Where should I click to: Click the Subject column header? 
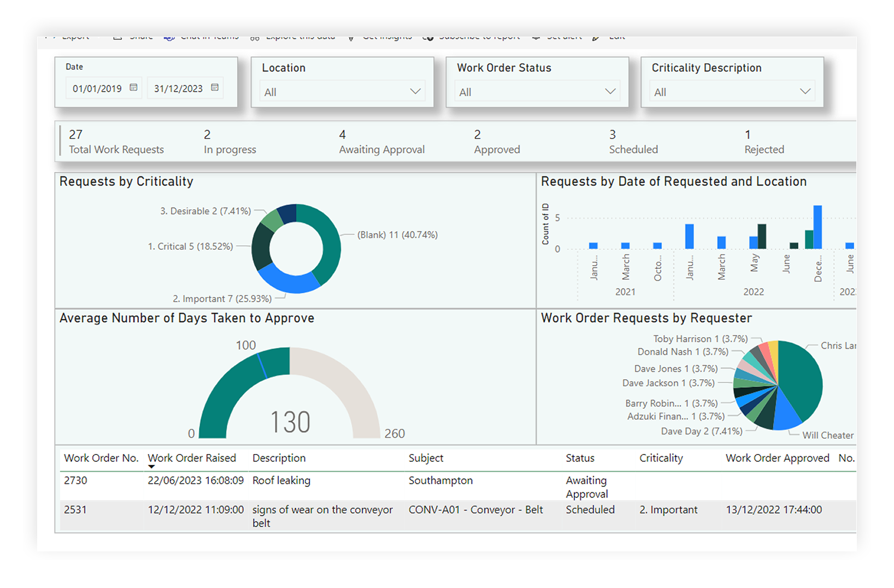pos(426,458)
